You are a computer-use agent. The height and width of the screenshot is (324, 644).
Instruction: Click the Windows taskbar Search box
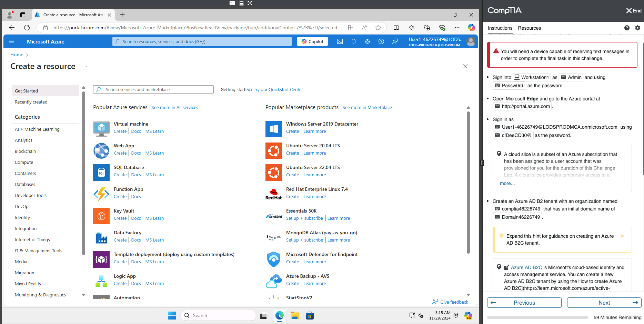[218, 315]
